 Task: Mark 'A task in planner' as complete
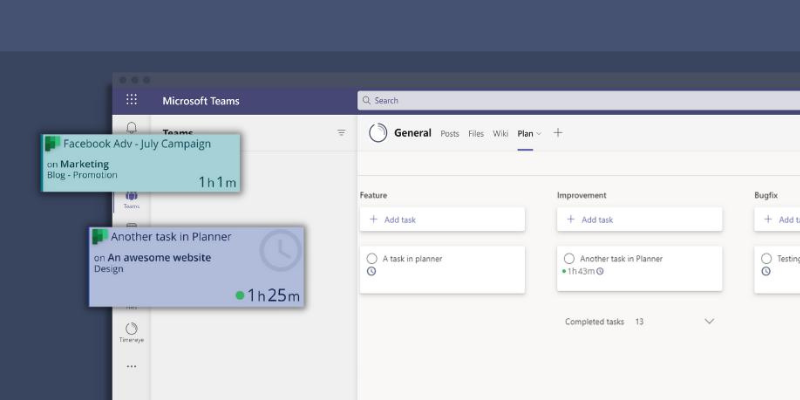click(372, 259)
